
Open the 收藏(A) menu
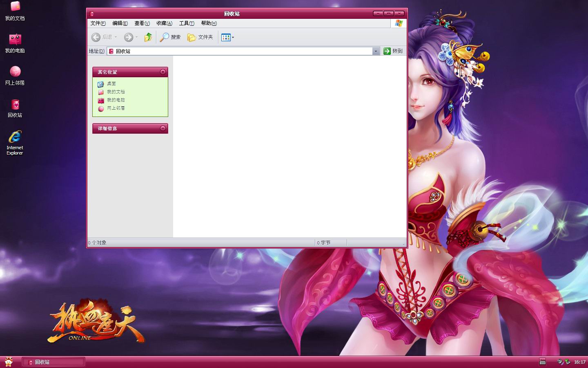coord(165,23)
